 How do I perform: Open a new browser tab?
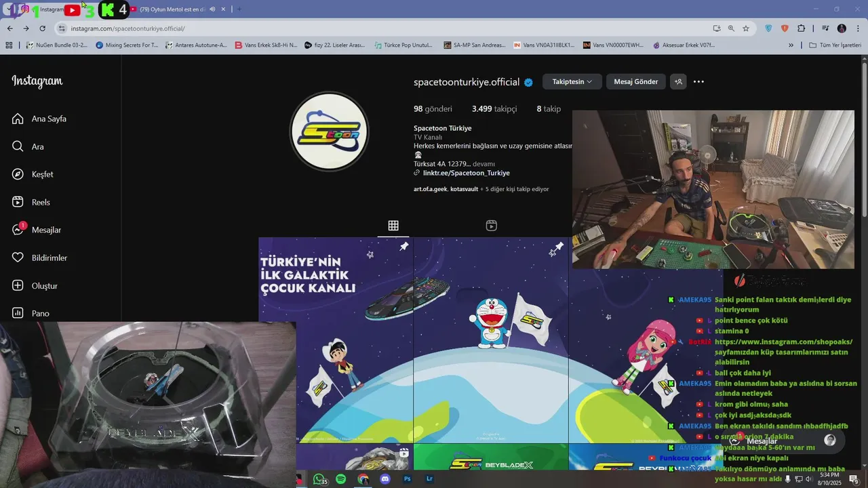click(239, 9)
